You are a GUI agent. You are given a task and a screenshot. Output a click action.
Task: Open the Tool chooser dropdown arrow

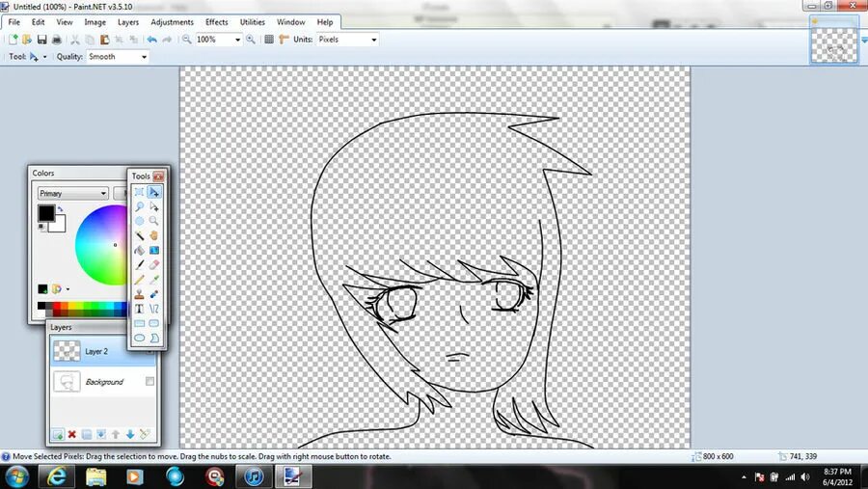click(x=44, y=57)
